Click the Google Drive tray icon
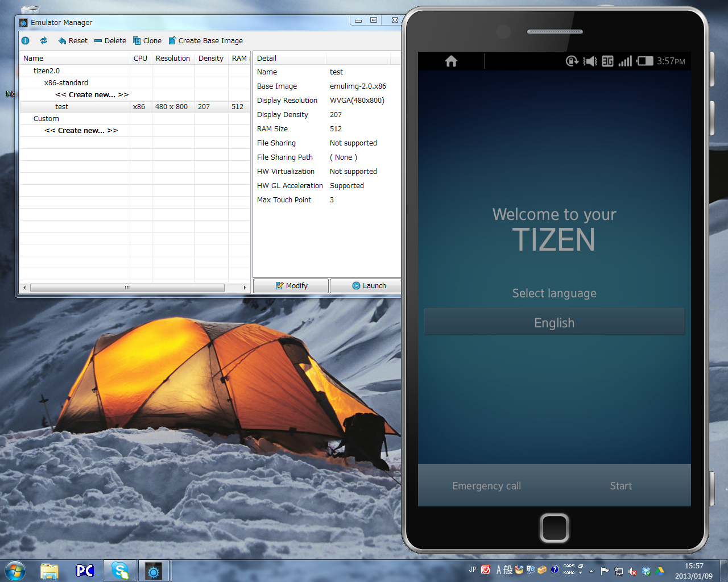Image resolution: width=728 pixels, height=582 pixels. pos(660,571)
